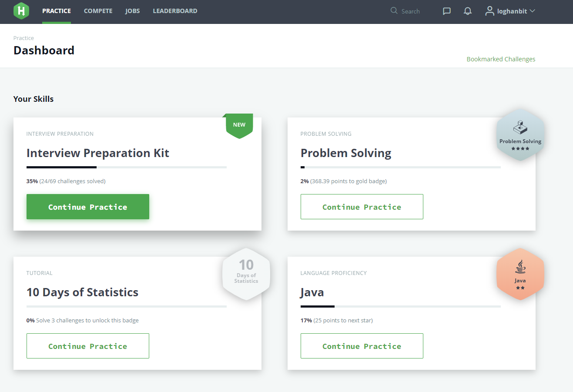This screenshot has height=392, width=573.
Task: Click the Problem Solving hexagon badge
Action: (520, 135)
